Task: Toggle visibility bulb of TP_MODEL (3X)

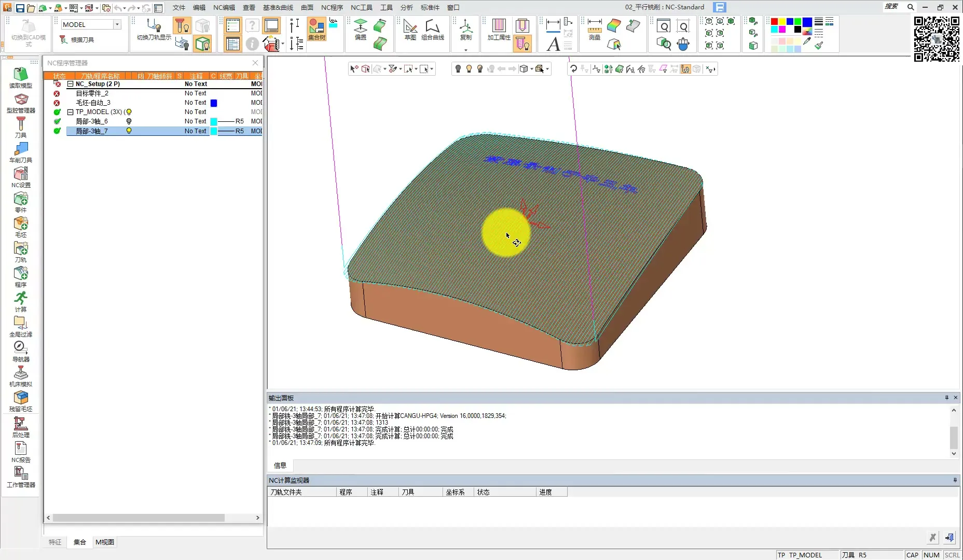Action: click(x=129, y=112)
